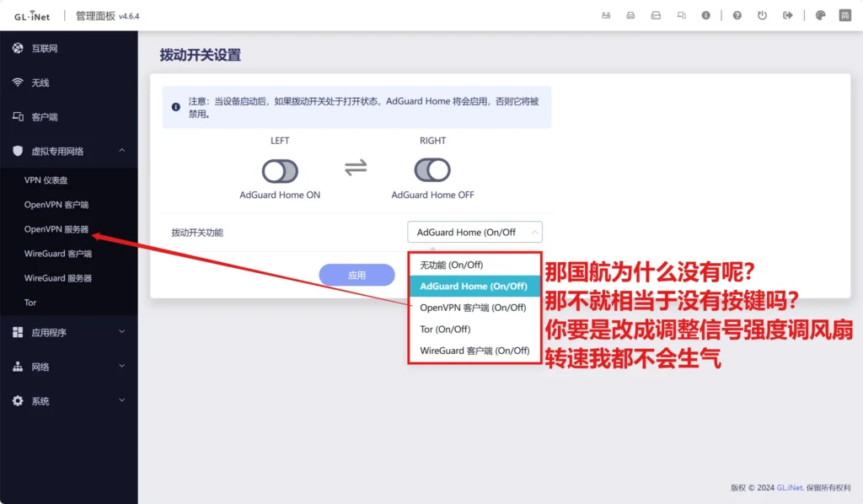Click the v4.6.4 version label
Image resolution: width=863 pixels, height=504 pixels.
click(x=129, y=17)
